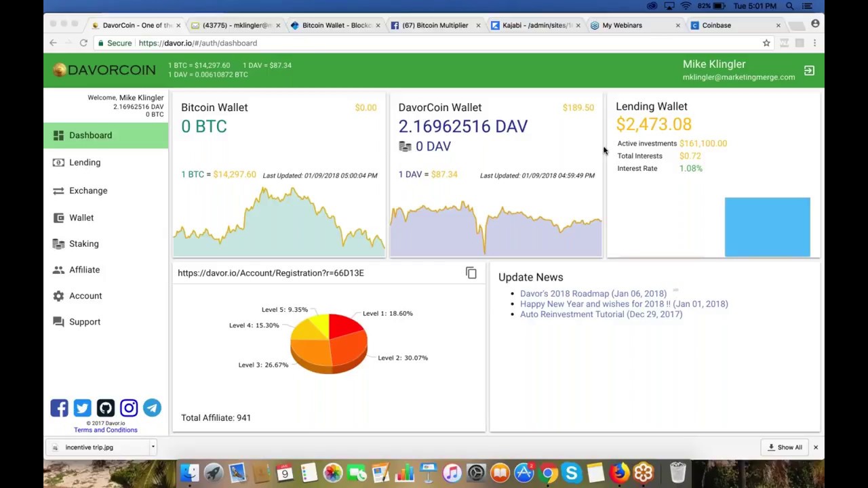868x488 pixels.
Task: Open Wallet from the sidebar
Action: pos(106,218)
